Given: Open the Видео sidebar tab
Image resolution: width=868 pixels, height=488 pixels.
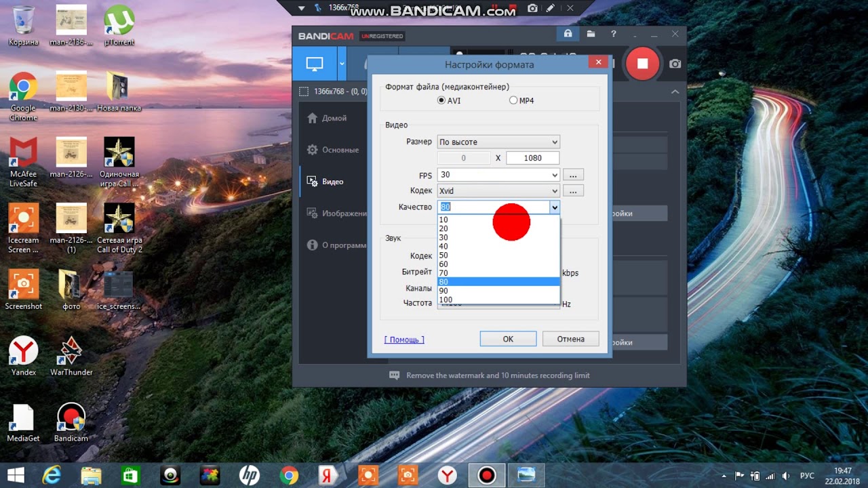Looking at the screenshot, I should [x=332, y=182].
